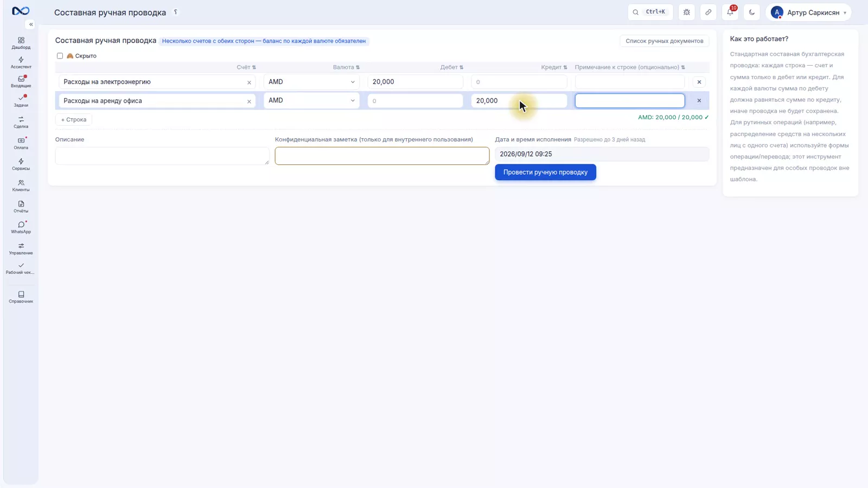Click the infinity logo icon

coord(21,11)
